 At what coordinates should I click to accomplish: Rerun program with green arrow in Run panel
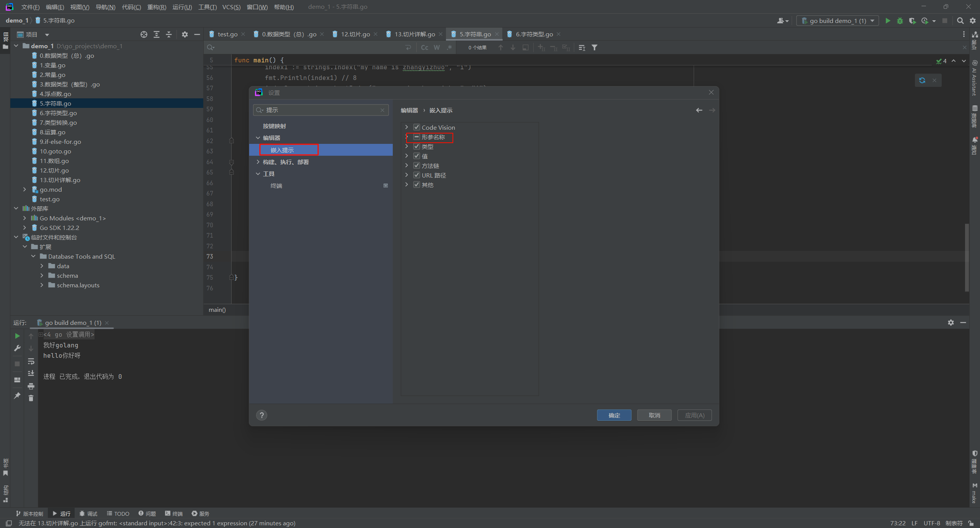coord(17,336)
